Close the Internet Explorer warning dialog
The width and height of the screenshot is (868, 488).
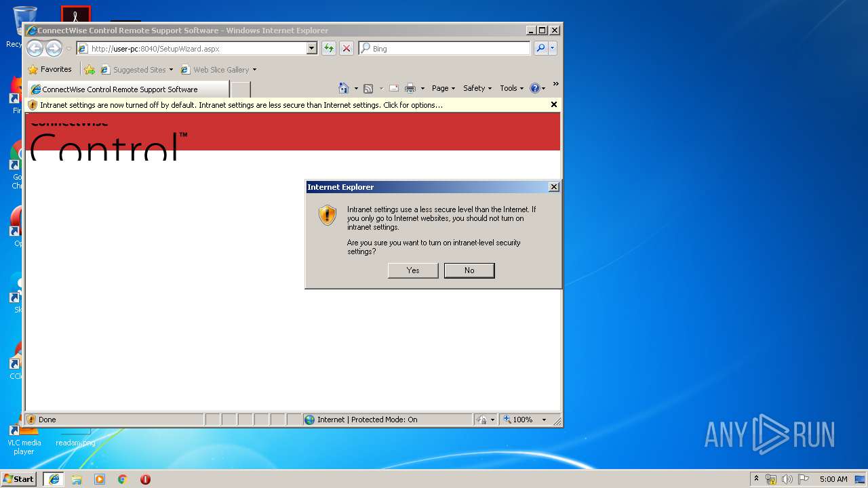tap(554, 187)
